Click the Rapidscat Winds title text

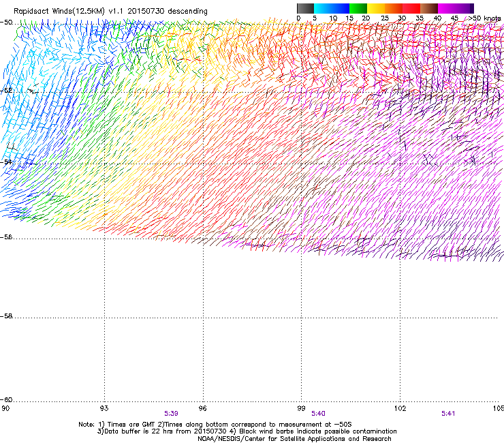(110, 12)
